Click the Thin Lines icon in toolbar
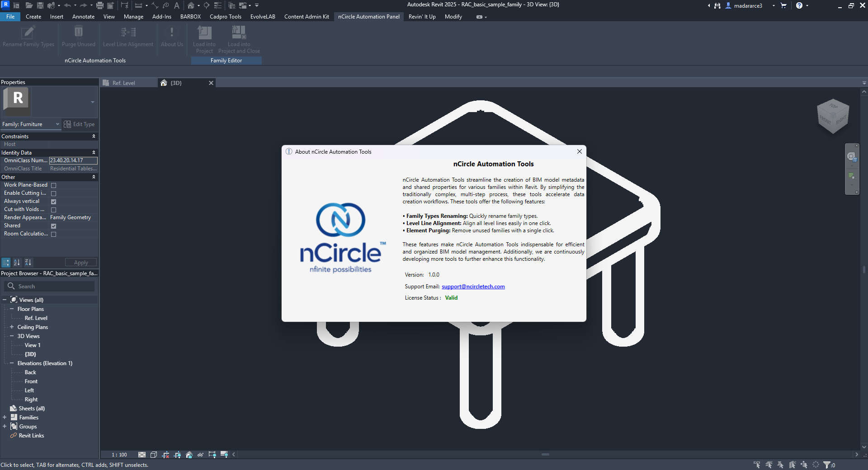The width and height of the screenshot is (868, 470). coord(217,5)
